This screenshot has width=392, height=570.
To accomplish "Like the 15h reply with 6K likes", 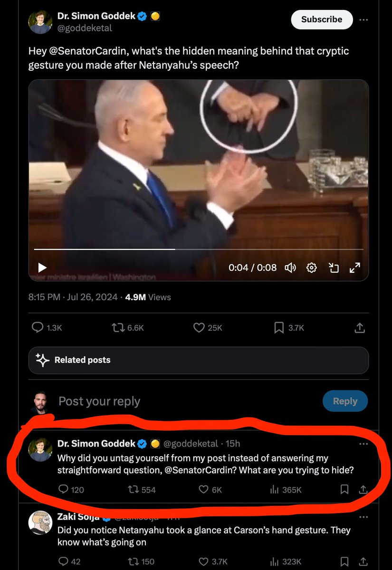I will [204, 490].
